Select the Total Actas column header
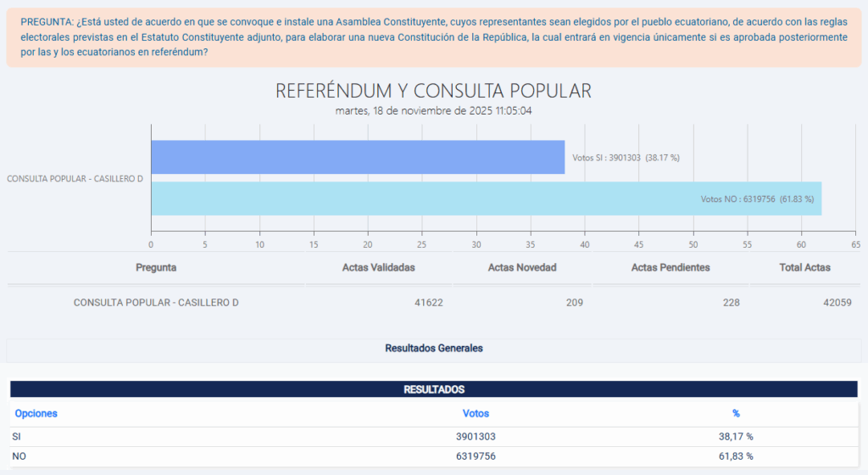Image resolution: width=868 pixels, height=475 pixels. point(804,267)
